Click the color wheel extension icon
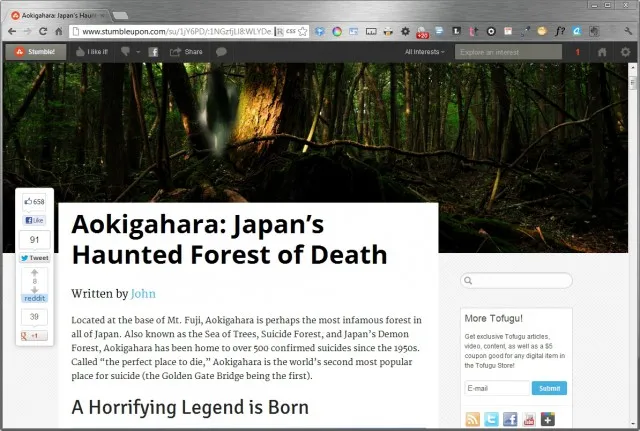Image resolution: width=640 pixels, height=431 pixels. tap(337, 31)
